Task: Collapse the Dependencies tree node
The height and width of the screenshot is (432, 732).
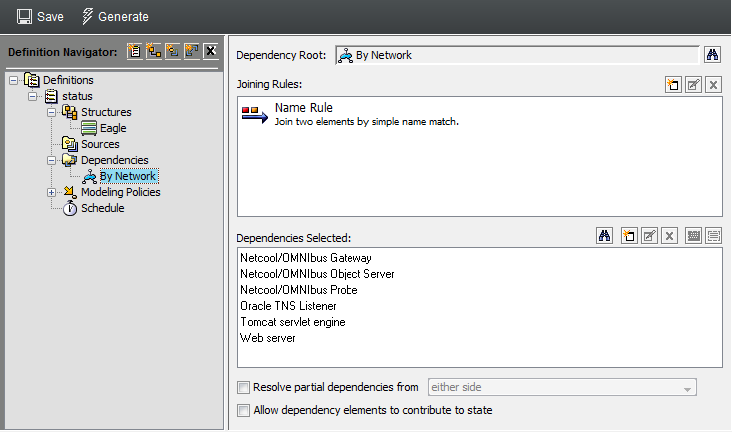Action: [51, 160]
